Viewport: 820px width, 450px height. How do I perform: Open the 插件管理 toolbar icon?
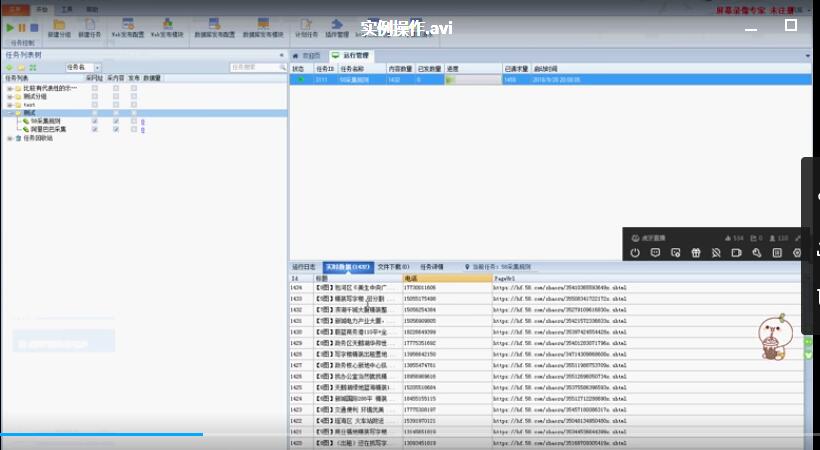pos(336,26)
